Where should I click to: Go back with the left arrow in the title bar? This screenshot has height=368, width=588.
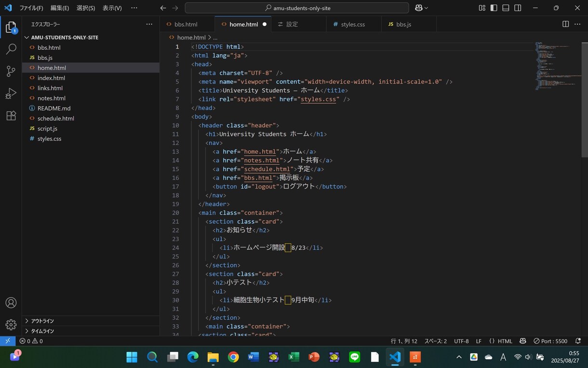coord(163,8)
